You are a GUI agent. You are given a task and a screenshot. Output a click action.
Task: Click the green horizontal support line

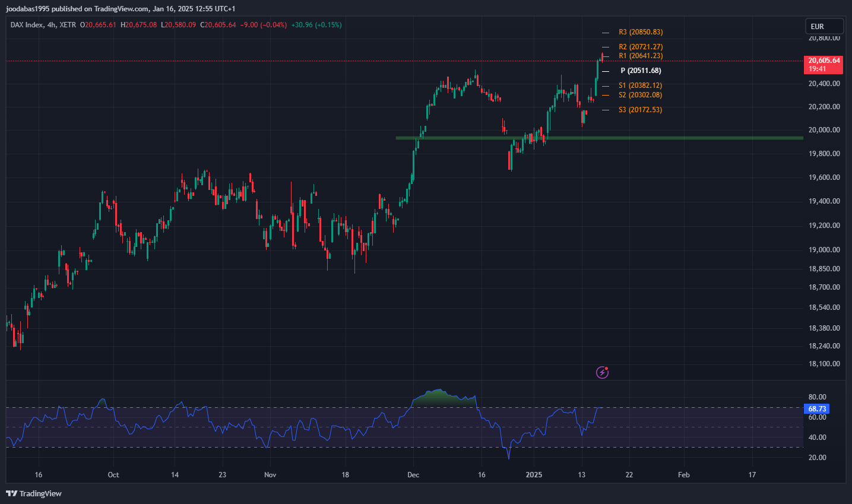tap(653, 138)
